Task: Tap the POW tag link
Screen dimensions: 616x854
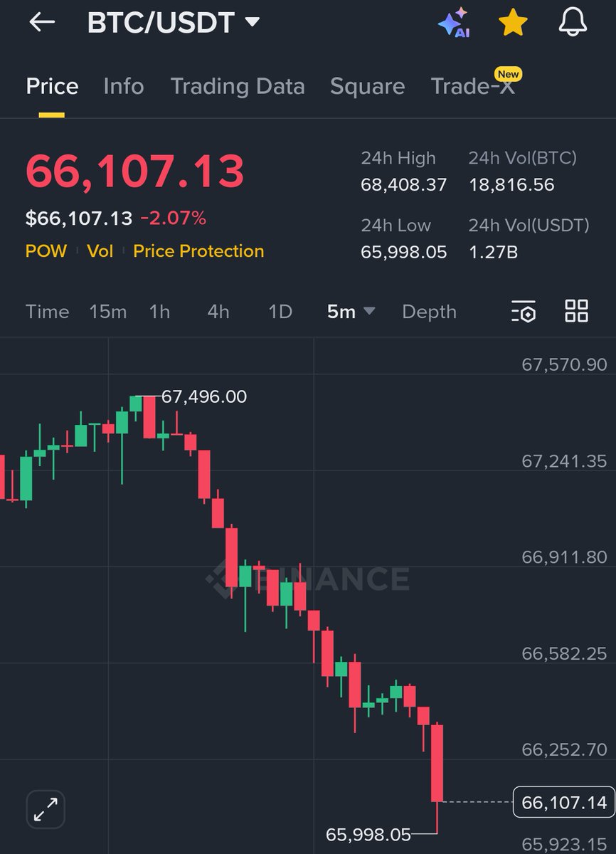Action: point(46,251)
